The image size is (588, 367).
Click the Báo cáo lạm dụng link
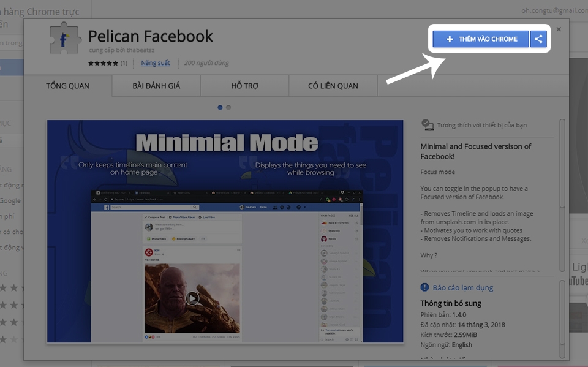463,288
